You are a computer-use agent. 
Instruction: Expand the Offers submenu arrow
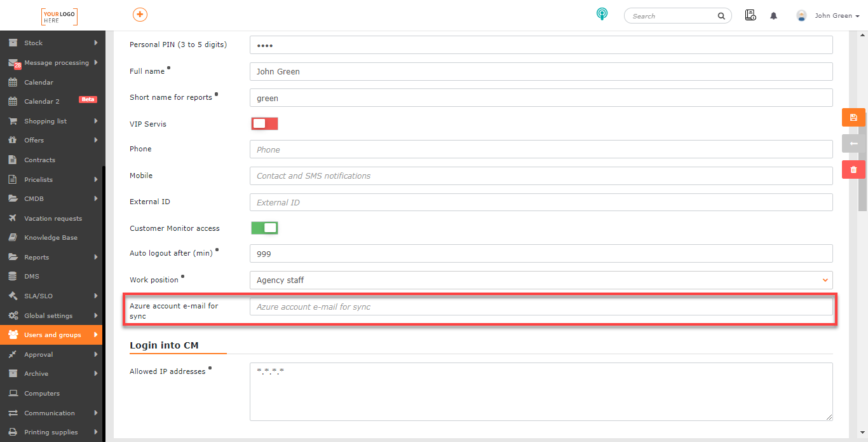click(x=96, y=140)
